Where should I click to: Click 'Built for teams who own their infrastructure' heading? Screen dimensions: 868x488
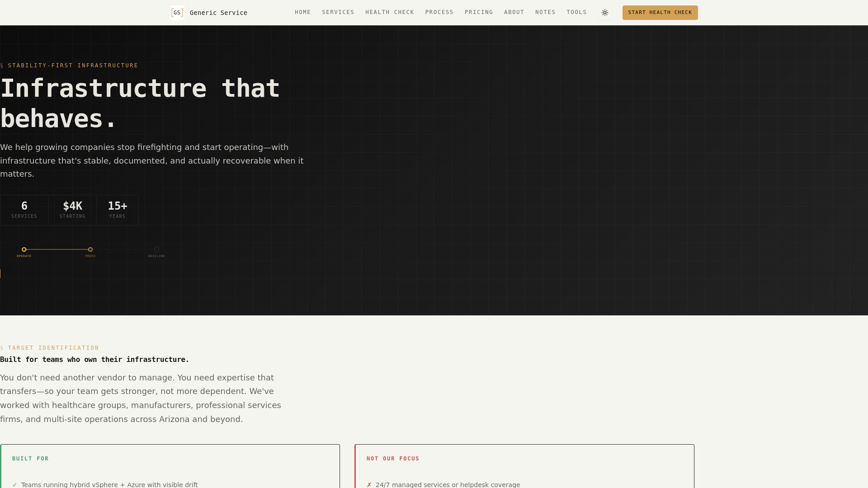click(x=94, y=360)
